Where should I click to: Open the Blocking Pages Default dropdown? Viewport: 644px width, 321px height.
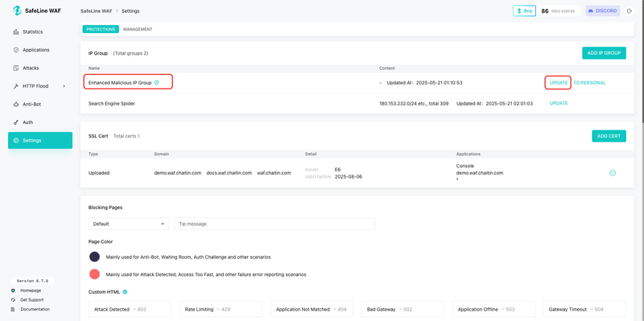pyautogui.click(x=129, y=224)
